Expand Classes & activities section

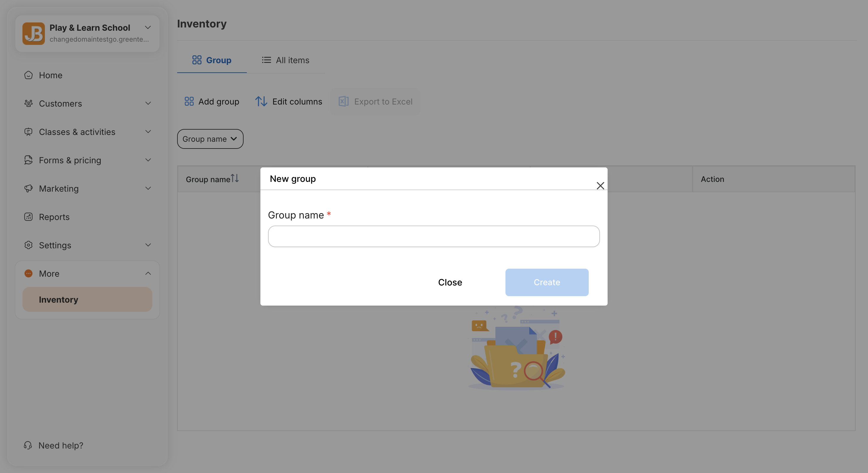tap(148, 132)
